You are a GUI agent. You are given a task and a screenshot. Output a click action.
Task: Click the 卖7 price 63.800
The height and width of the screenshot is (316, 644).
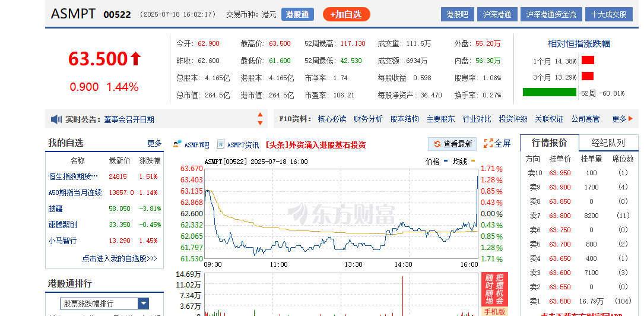560,216
